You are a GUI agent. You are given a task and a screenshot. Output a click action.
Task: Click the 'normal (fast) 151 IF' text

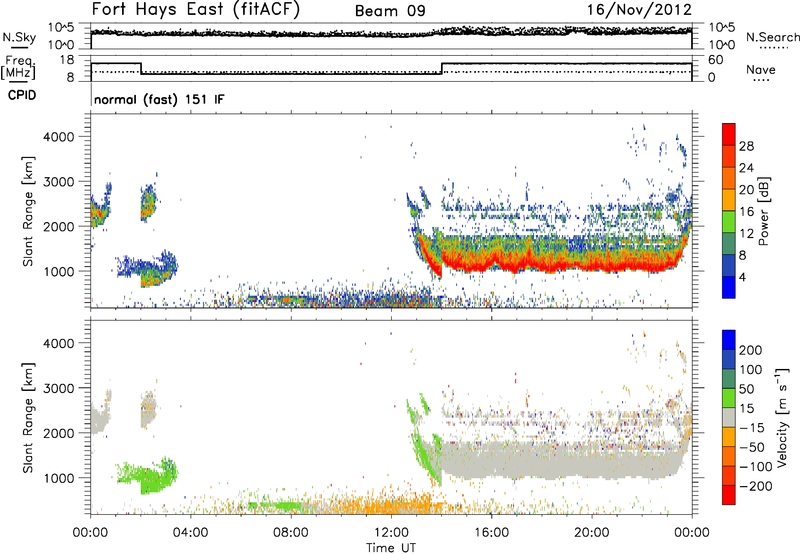click(159, 99)
